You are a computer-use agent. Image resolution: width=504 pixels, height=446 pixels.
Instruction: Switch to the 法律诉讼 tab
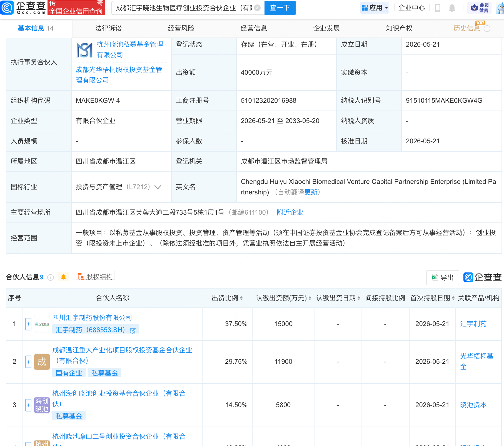[108, 28]
